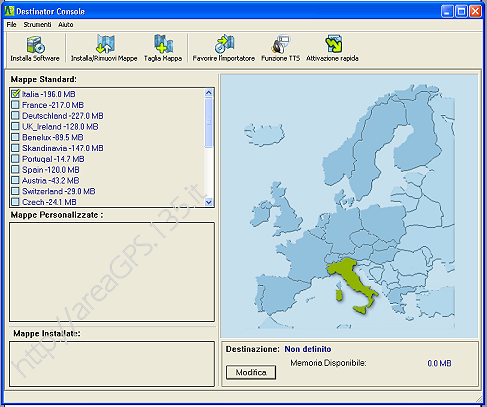The image size is (487, 407).
Task: Launch Attivazione rapida
Action: pyautogui.click(x=332, y=49)
